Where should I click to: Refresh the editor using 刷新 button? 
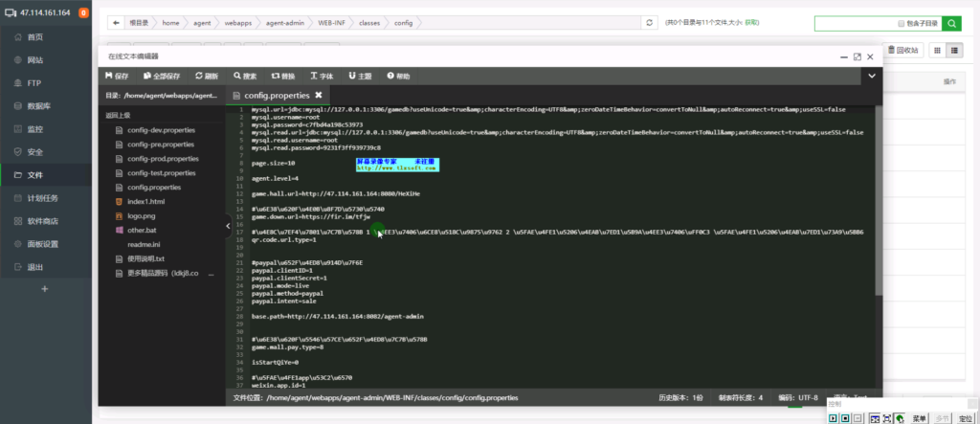[x=207, y=76]
